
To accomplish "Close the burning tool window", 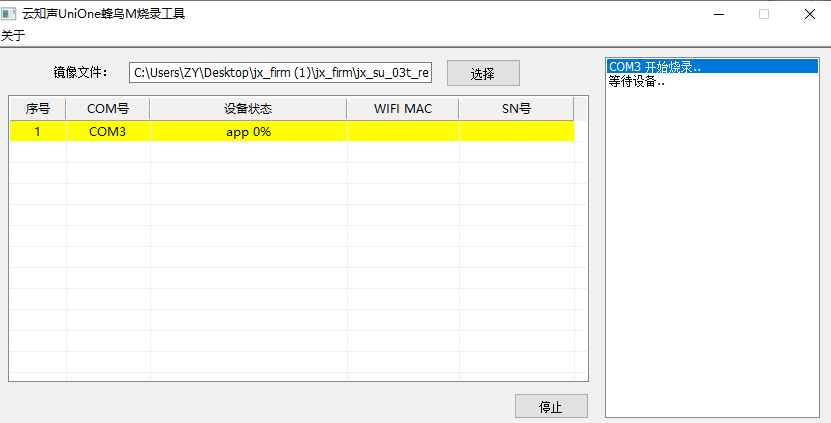I will (x=809, y=14).
